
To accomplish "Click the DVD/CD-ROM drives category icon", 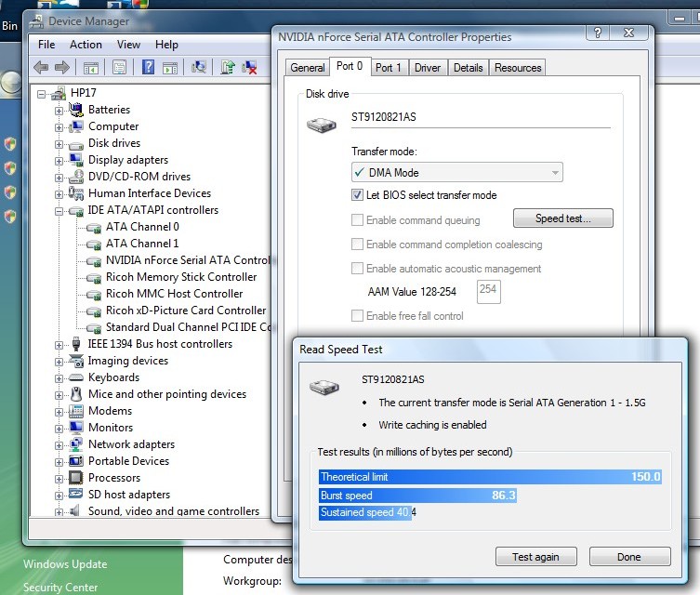I will click(x=76, y=177).
